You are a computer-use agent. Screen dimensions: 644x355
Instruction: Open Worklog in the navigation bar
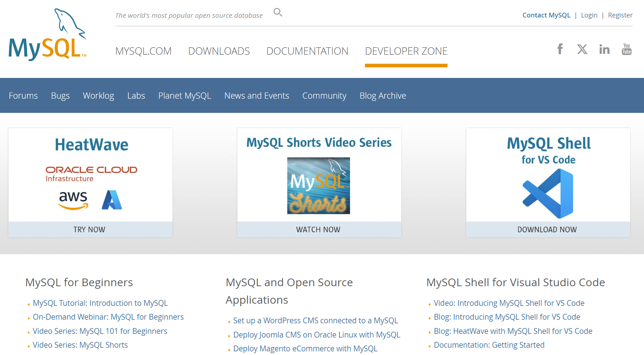point(99,96)
